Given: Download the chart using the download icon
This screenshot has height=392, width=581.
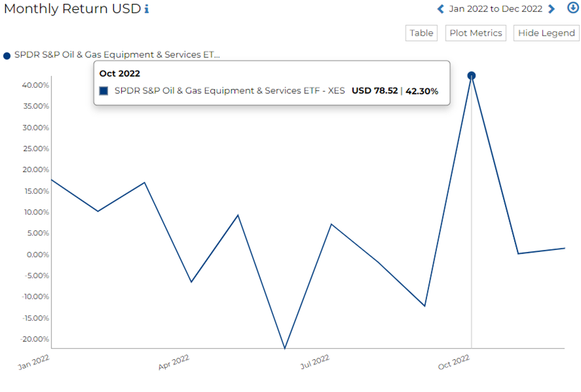Looking at the screenshot, I should [573, 7].
